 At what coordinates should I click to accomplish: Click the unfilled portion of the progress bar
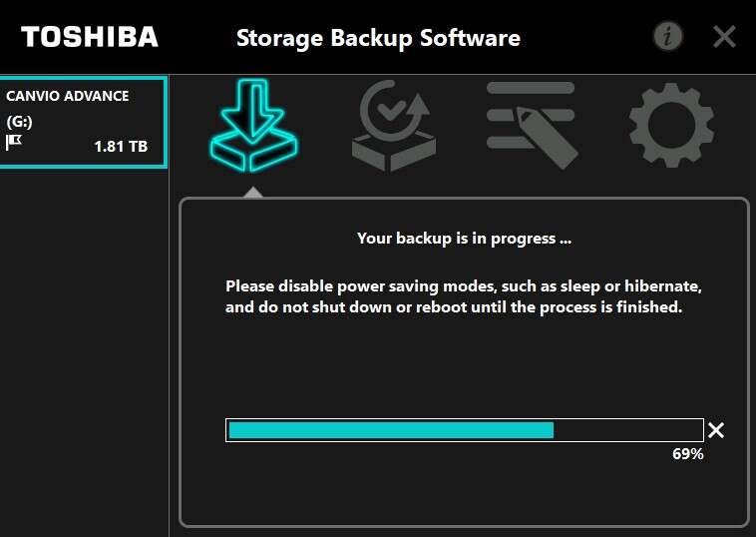(x=627, y=430)
